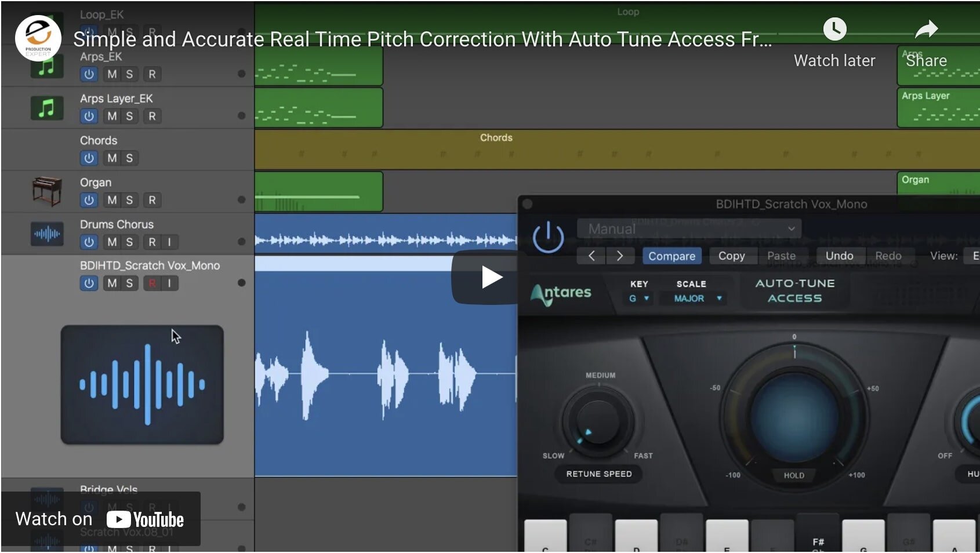The width and height of the screenshot is (980, 553).
Task: Toggle power on BDIHTD_Scratch Vox_Mono track
Action: pyautogui.click(x=89, y=283)
